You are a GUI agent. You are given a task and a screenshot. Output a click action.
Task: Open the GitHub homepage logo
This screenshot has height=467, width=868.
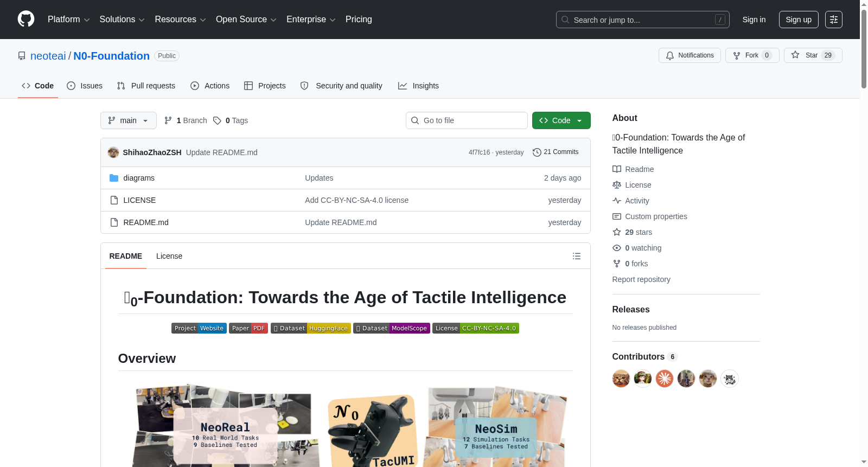[26, 19]
